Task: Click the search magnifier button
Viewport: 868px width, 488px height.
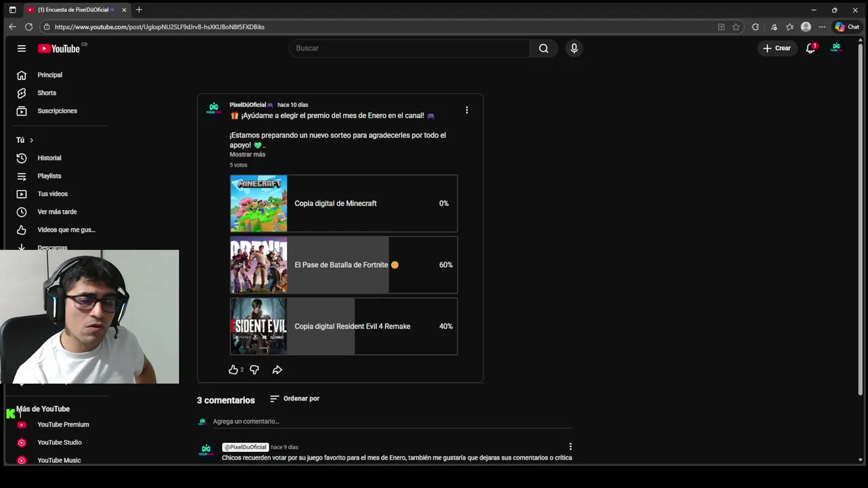Action: click(543, 48)
